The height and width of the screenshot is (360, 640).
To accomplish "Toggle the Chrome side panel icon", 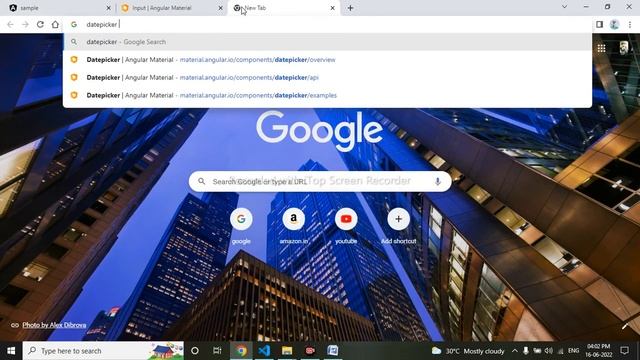I will tap(599, 24).
